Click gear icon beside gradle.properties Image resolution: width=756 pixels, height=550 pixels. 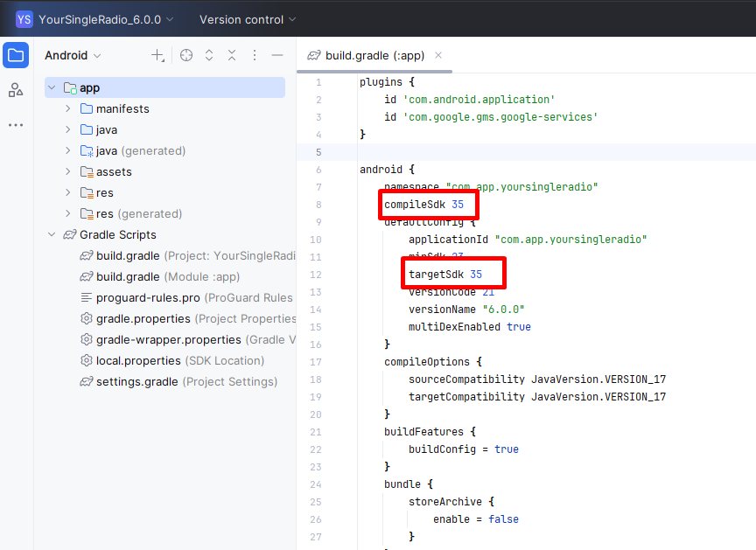tap(87, 318)
